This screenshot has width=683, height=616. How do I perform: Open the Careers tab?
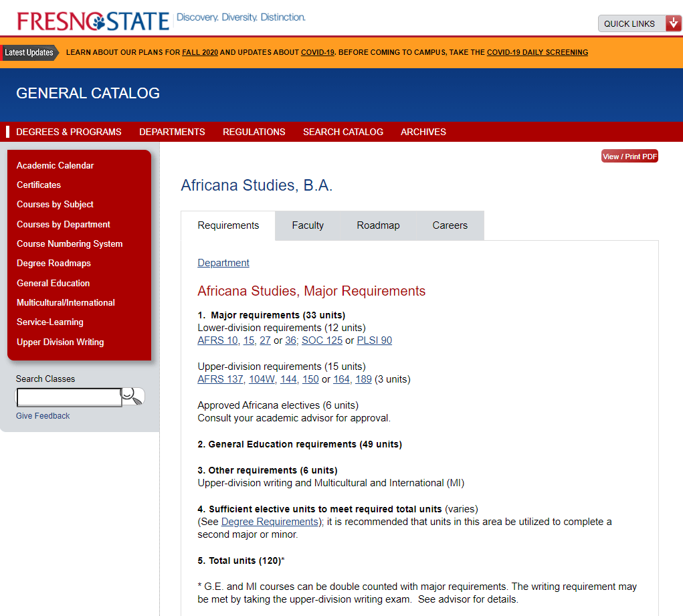point(450,225)
